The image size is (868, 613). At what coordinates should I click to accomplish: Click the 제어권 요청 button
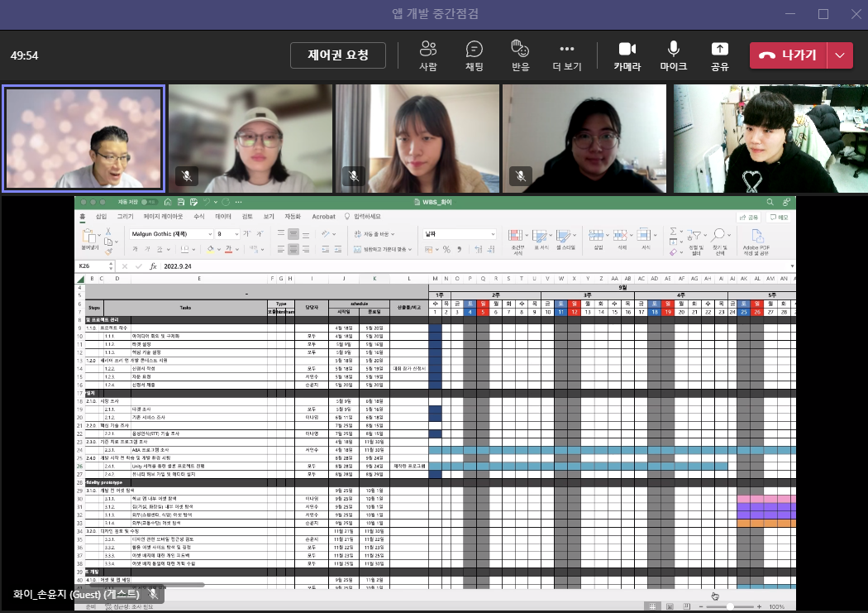click(x=338, y=55)
